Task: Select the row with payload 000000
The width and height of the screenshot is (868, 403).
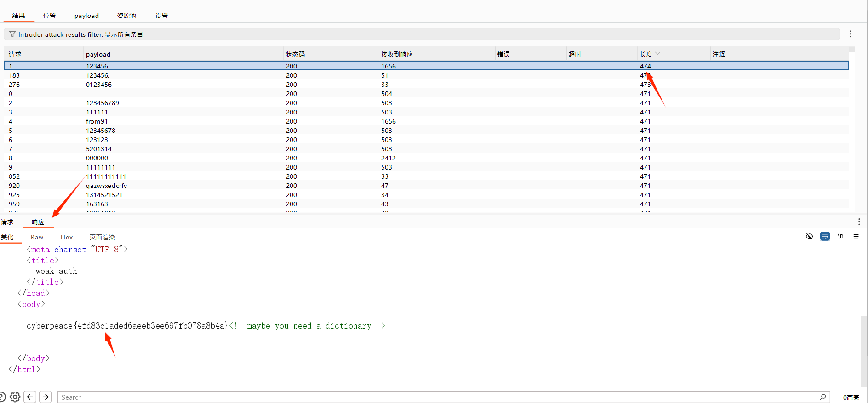Action: pyautogui.click(x=426, y=158)
